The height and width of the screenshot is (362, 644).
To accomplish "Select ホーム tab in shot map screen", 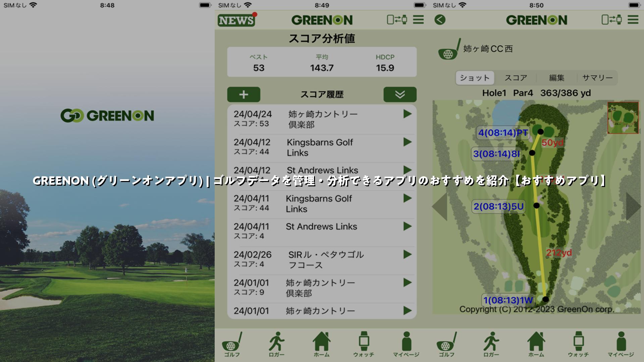I will [536, 344].
